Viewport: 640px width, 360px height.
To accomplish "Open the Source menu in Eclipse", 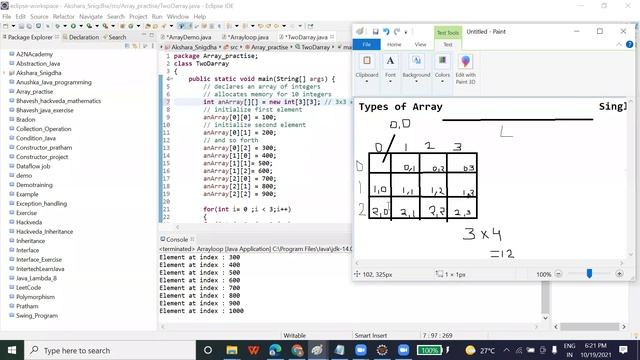I will pyautogui.click(x=39, y=16).
